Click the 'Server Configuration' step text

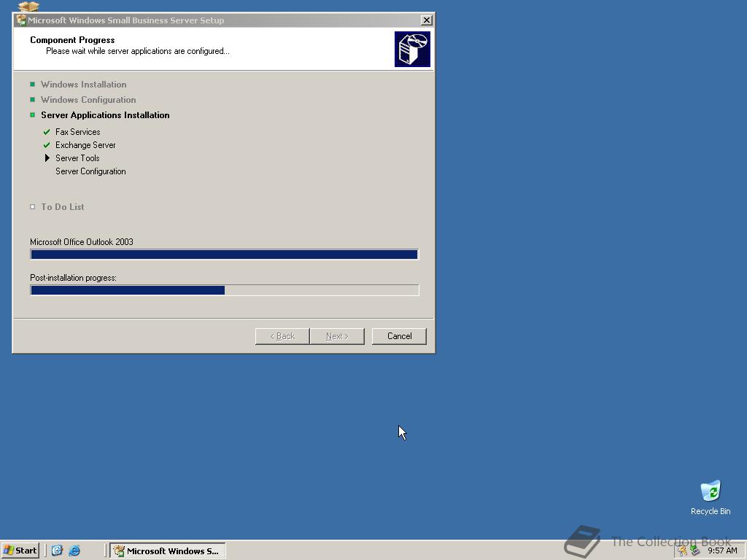coord(90,171)
